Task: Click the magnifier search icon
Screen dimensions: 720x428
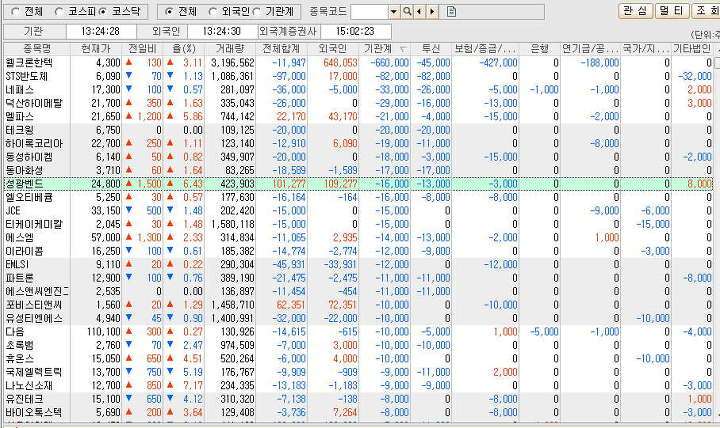Action: [x=407, y=12]
